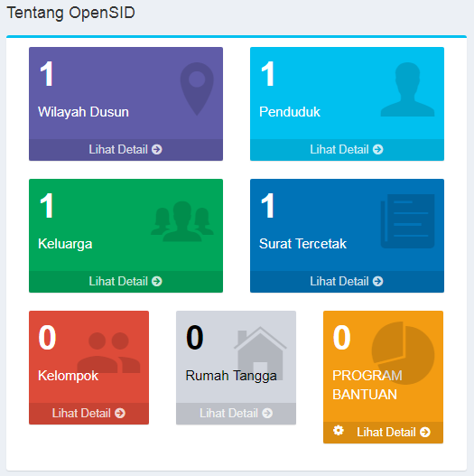View Lihat Detail under Surat Tercetak

pos(347,282)
